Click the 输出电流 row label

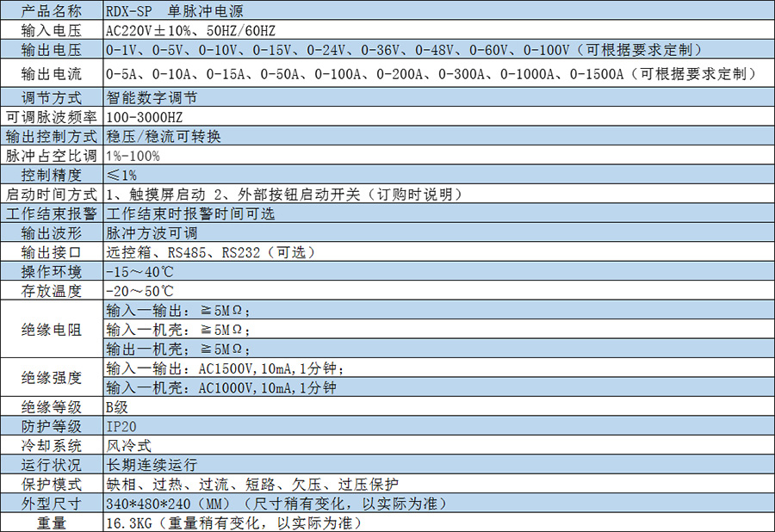(52, 73)
